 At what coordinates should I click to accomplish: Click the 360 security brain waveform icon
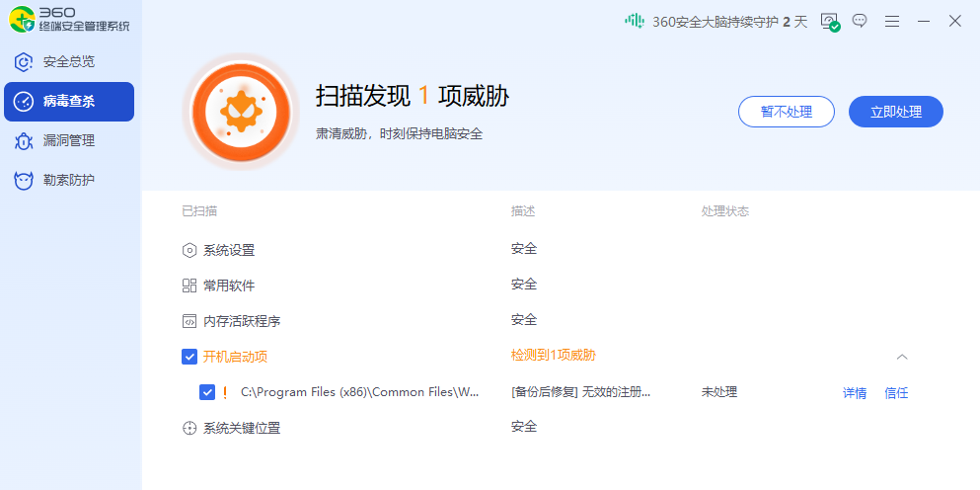pos(634,21)
